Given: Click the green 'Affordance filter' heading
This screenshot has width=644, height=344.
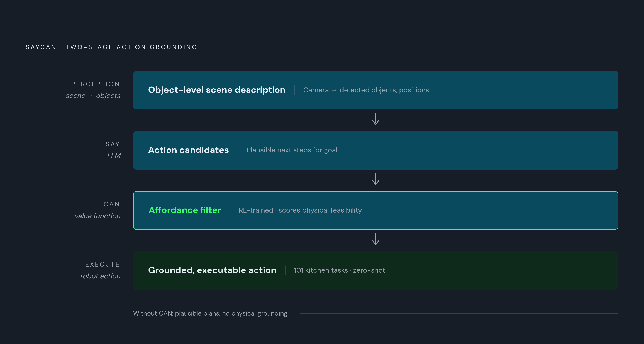Looking at the screenshot, I should click(x=185, y=210).
